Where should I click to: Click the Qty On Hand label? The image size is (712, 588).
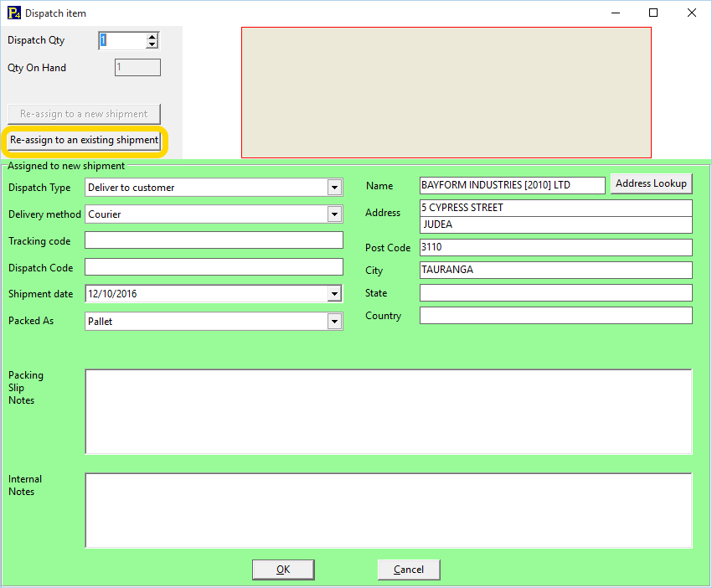(37, 68)
